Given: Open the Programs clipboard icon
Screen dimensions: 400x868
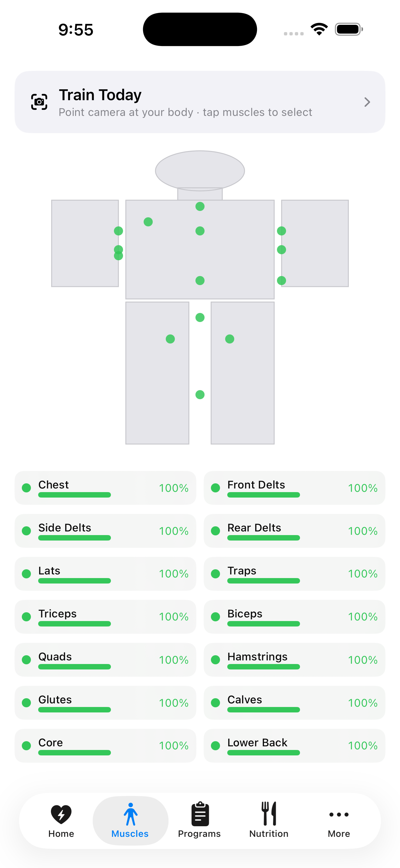Looking at the screenshot, I should coord(200,814).
